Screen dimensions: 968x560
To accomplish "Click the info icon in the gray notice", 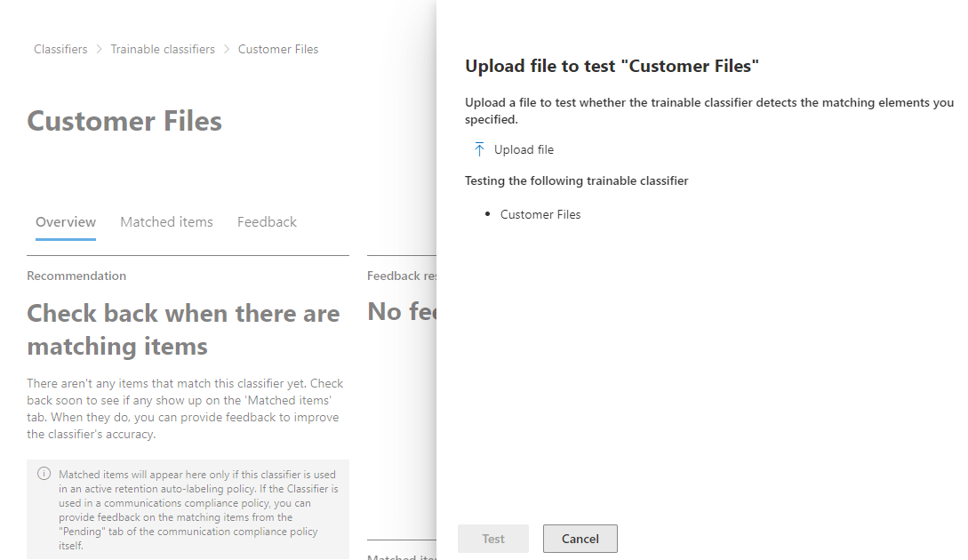I will pos(44,474).
